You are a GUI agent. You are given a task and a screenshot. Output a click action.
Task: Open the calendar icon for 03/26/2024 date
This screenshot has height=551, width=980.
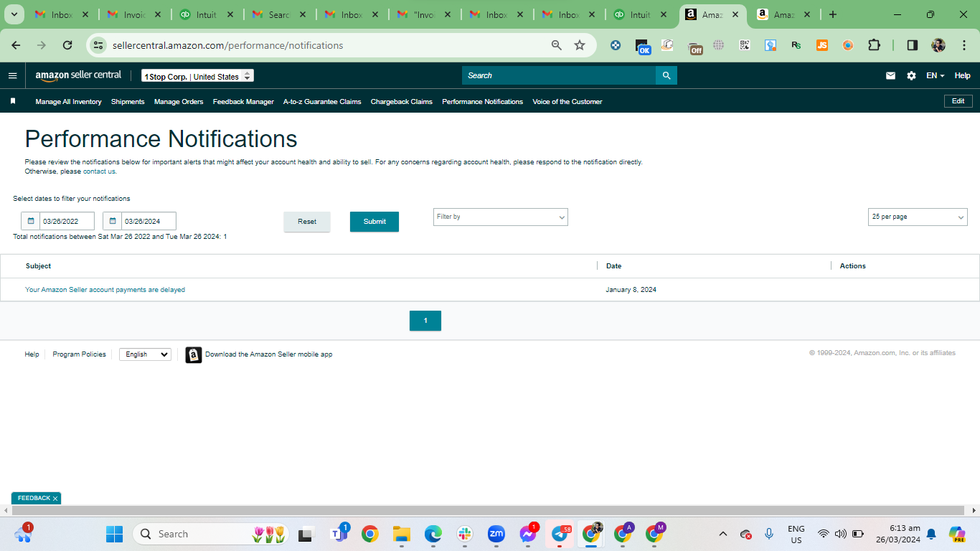point(113,221)
